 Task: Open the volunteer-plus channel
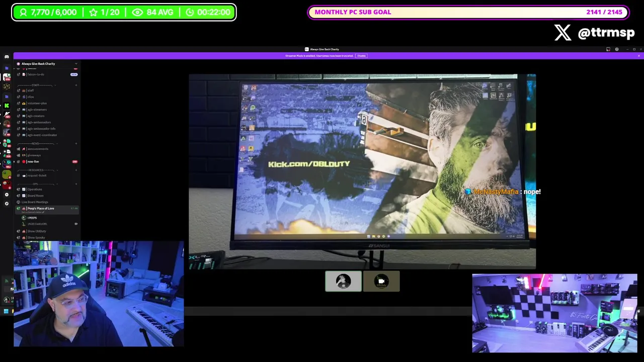click(x=47, y=103)
